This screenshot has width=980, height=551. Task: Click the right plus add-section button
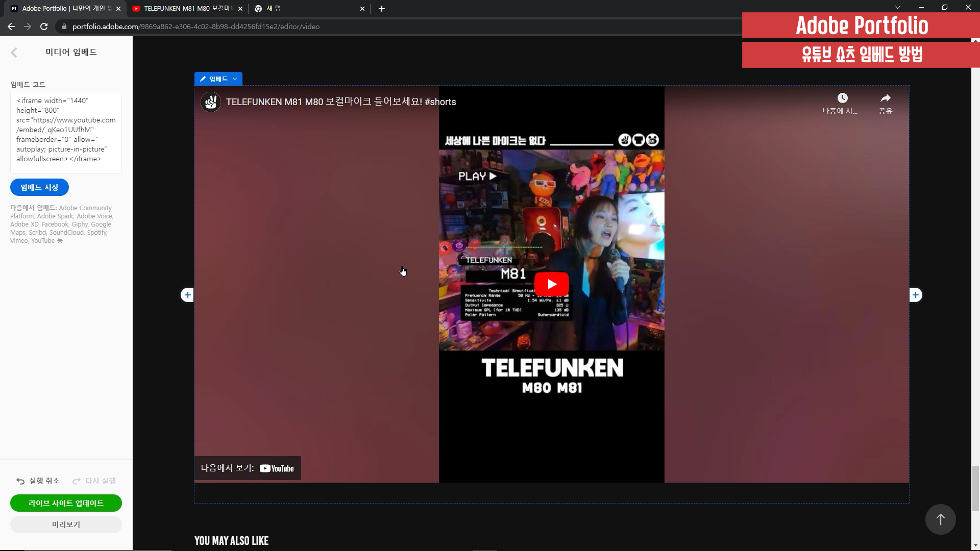click(x=916, y=295)
